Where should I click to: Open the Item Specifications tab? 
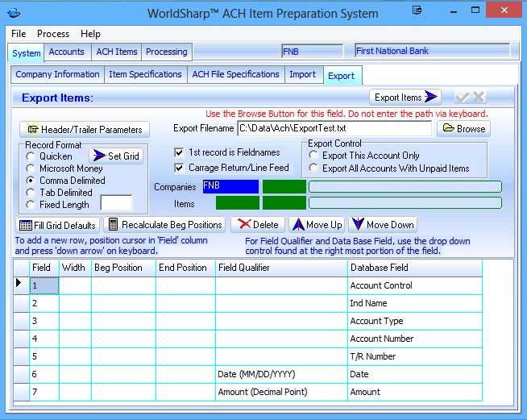(x=145, y=74)
